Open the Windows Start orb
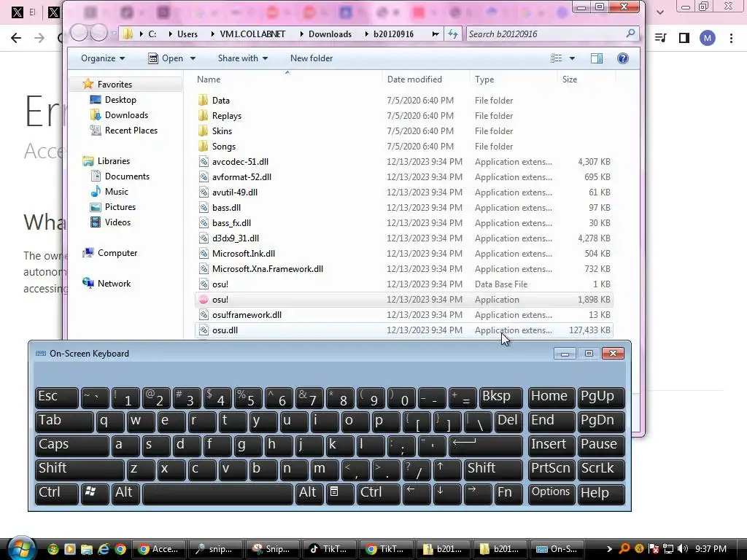Viewport: 747px width, 560px height. (x=21, y=549)
